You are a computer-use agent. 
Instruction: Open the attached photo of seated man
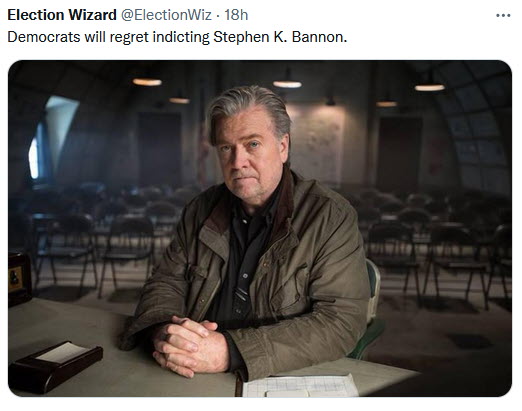point(260,229)
